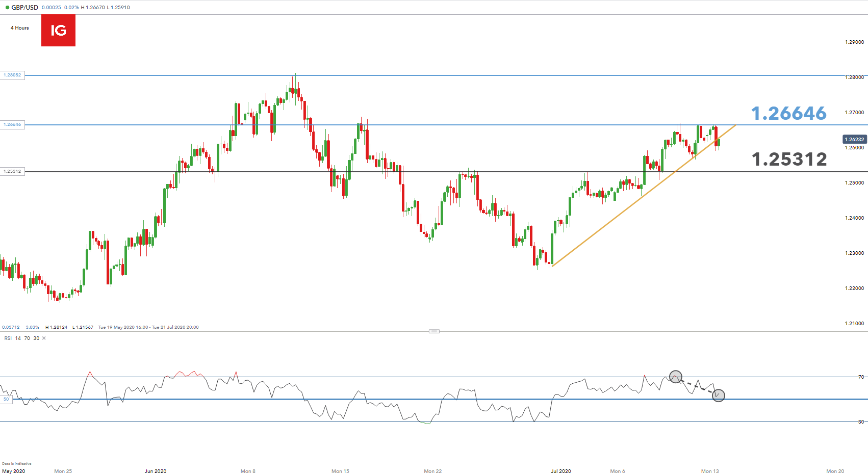Image resolution: width=868 pixels, height=475 pixels.
Task: Select the 1.26646 left axis level tag
Action: (12, 124)
